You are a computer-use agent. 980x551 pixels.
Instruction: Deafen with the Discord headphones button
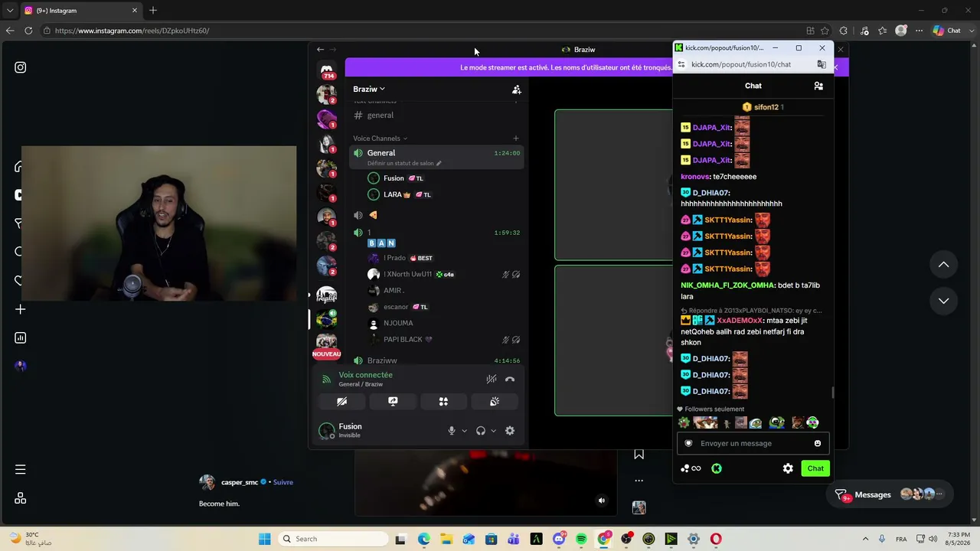[x=481, y=431]
